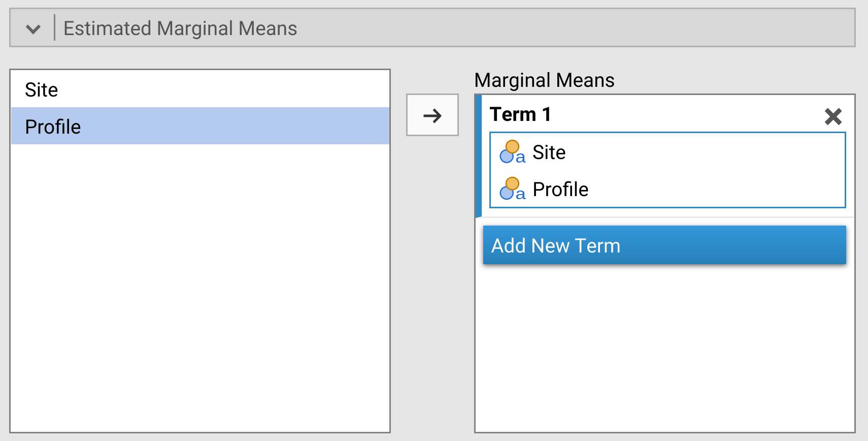868x441 pixels.
Task: Select the Site label inside Term 1
Action: click(549, 152)
